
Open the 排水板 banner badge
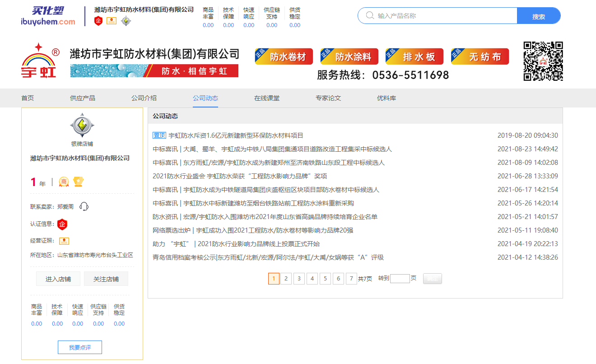coord(414,56)
